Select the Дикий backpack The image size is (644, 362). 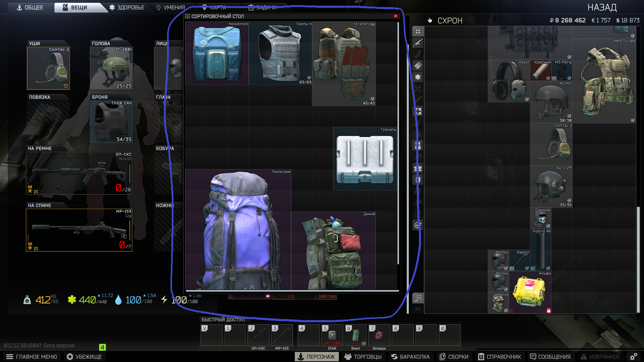tap(333, 250)
